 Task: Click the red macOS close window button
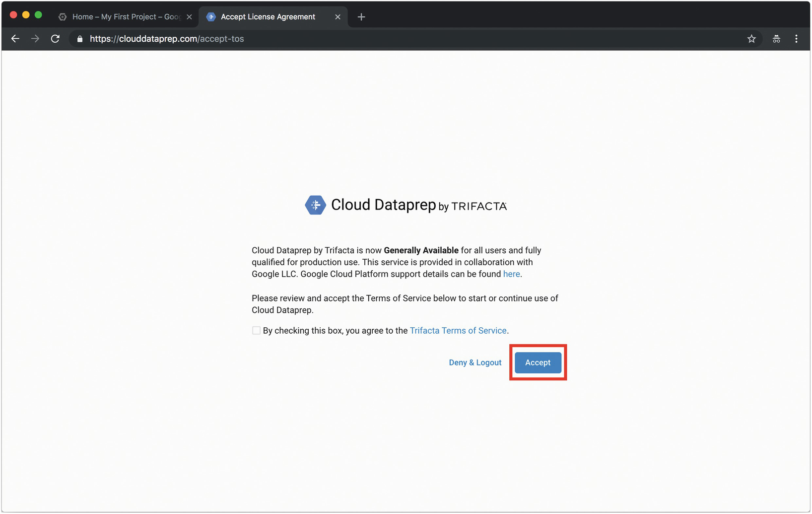(x=13, y=15)
